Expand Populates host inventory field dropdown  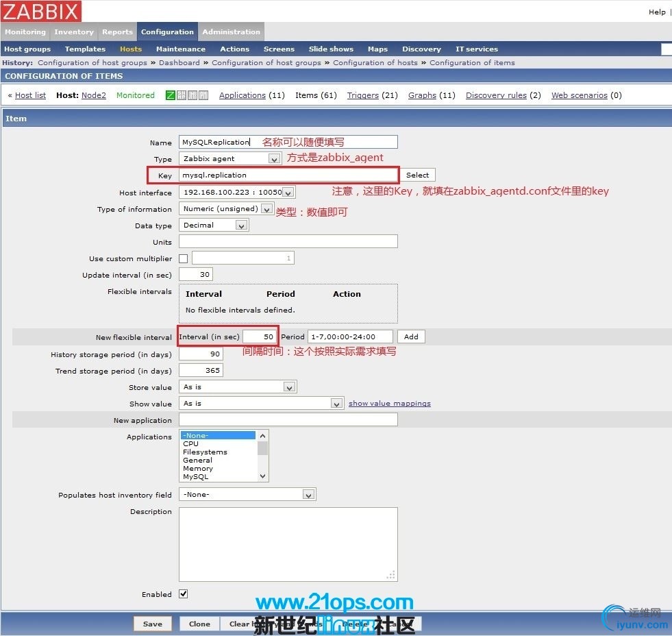(x=247, y=494)
